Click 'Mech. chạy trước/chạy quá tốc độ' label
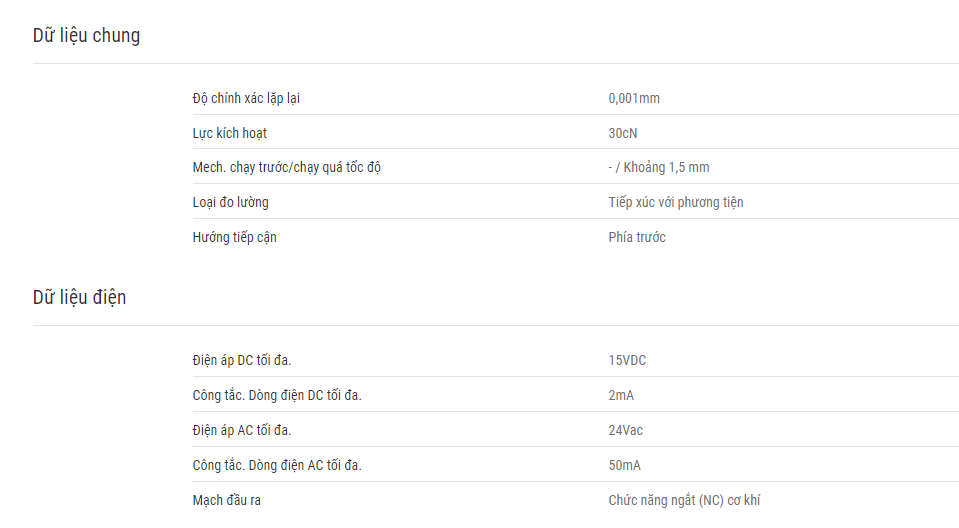This screenshot has width=959, height=528. click(287, 168)
